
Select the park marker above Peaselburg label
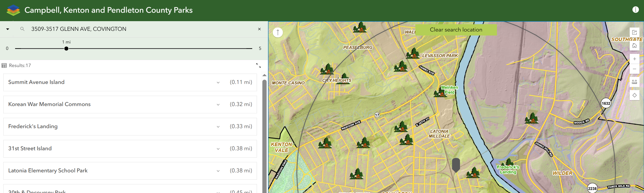tap(360, 27)
